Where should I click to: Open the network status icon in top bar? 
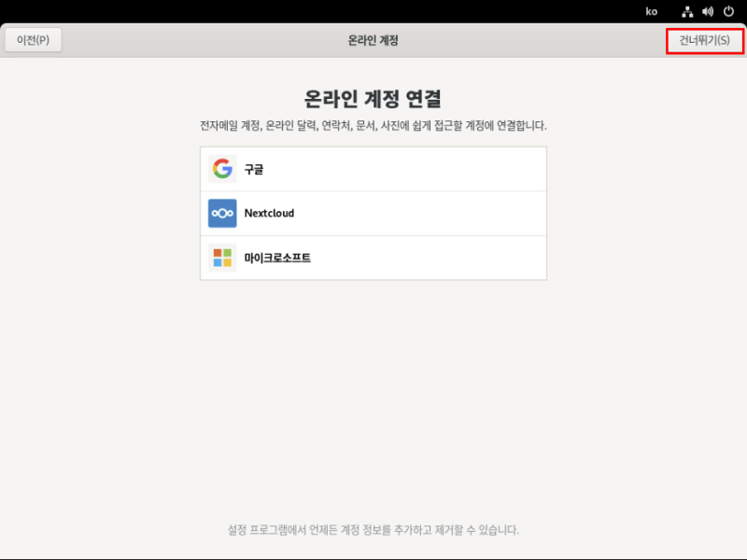pos(687,12)
